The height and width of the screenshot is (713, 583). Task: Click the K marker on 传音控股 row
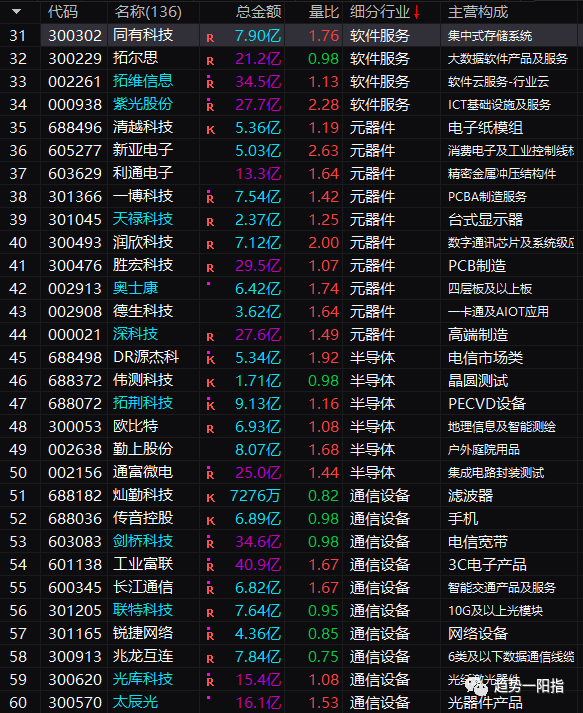pos(210,521)
